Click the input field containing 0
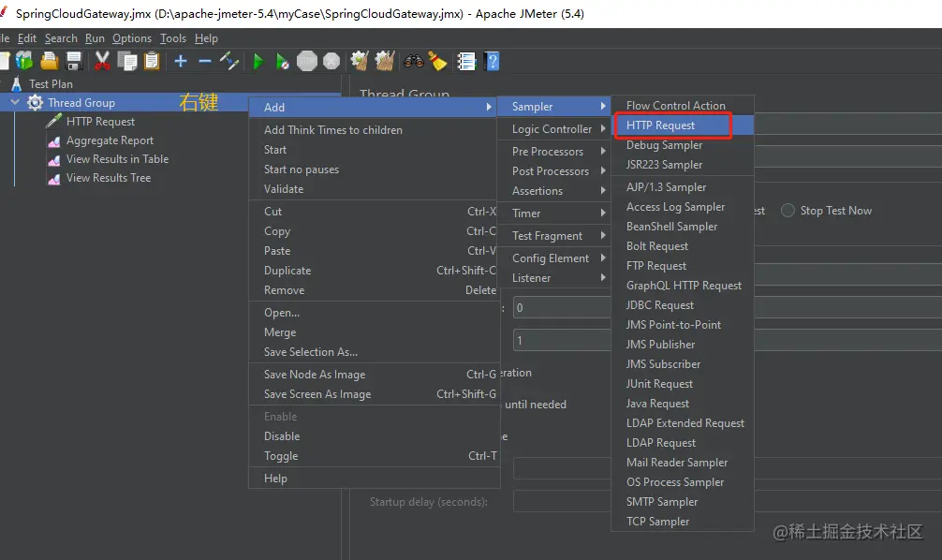The image size is (942, 560). coord(562,308)
